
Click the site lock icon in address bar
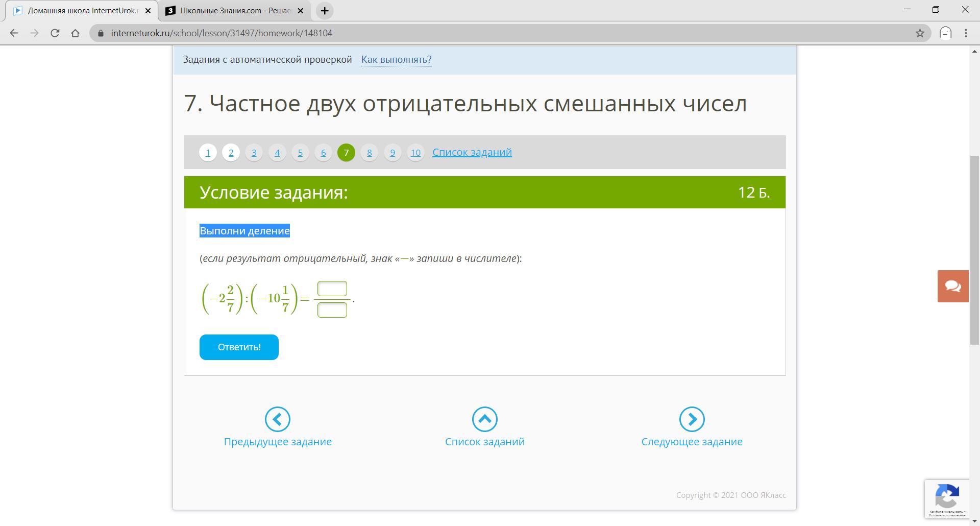(x=101, y=33)
